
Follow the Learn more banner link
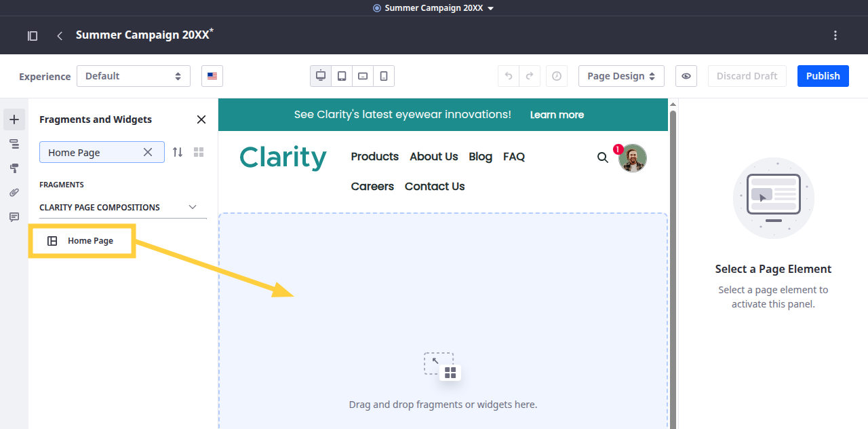click(557, 115)
